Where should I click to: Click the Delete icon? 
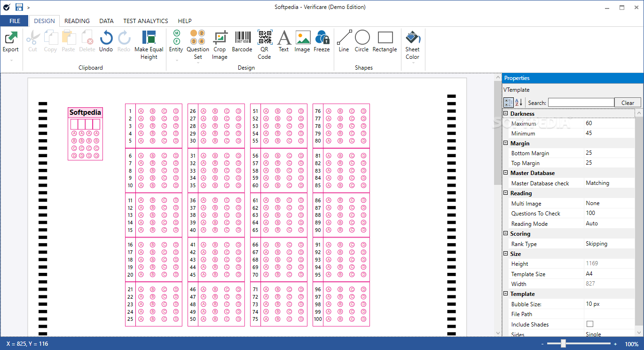87,38
